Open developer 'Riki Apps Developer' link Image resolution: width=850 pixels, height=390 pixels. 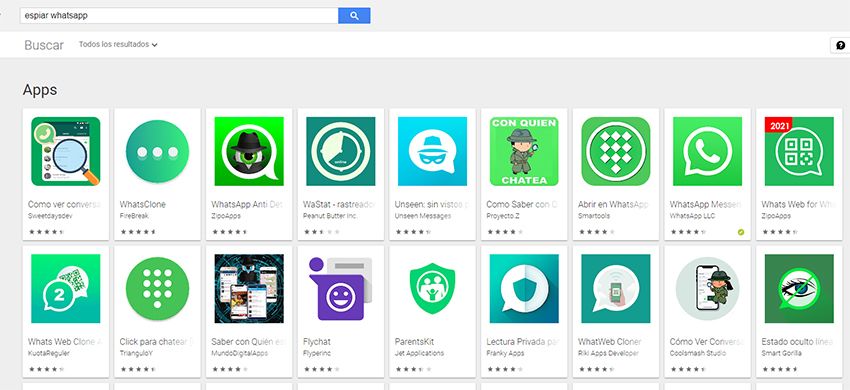[608, 353]
